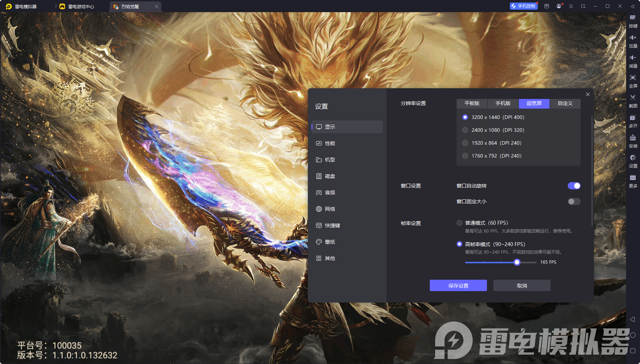Open the 磁盘 disk settings section

(347, 176)
